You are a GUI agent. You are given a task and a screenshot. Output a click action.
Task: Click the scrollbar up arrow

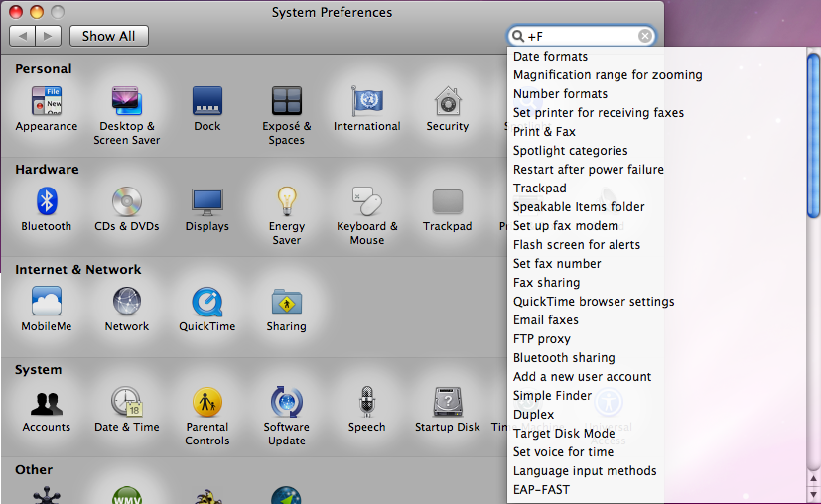point(813,478)
